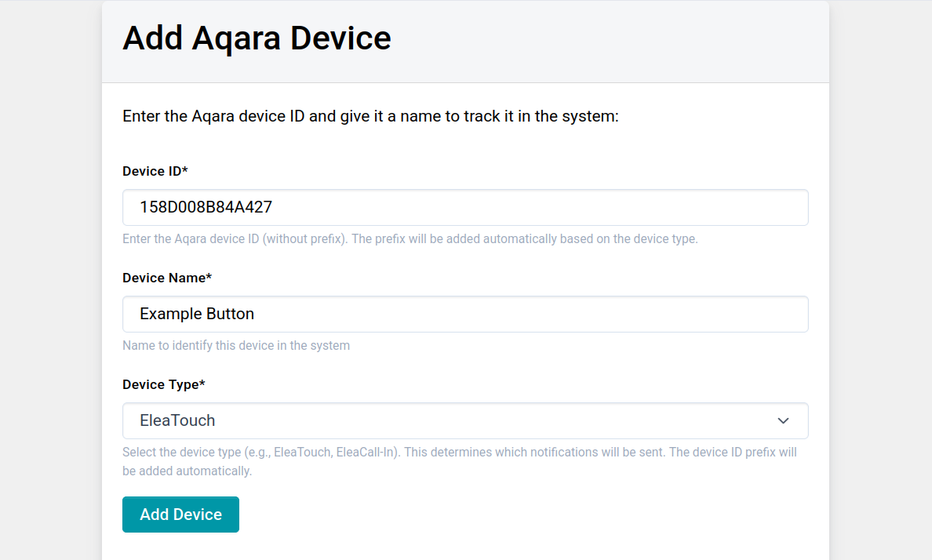Click the 158D008B84A427 value text
The height and width of the screenshot is (560, 932).
pos(206,207)
